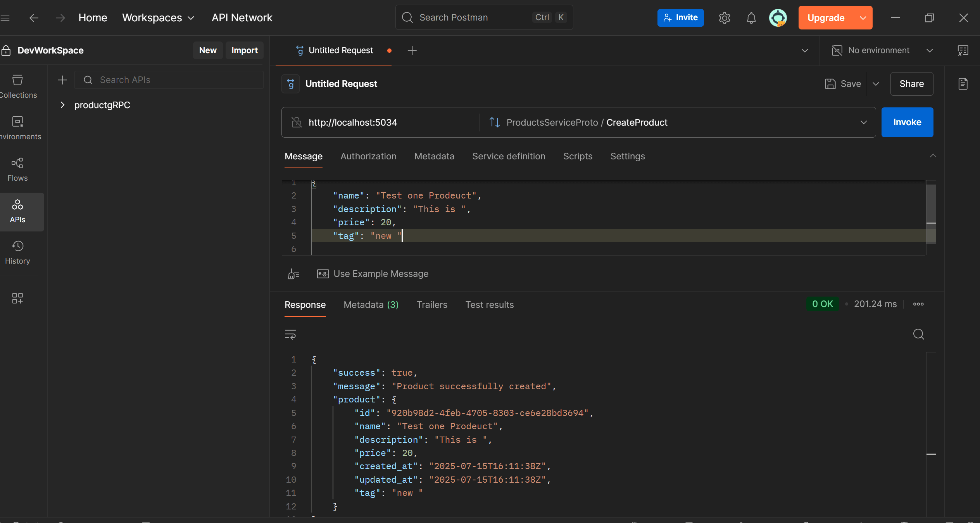Open search within the response body
Image resolution: width=980 pixels, height=523 pixels.
coord(918,334)
